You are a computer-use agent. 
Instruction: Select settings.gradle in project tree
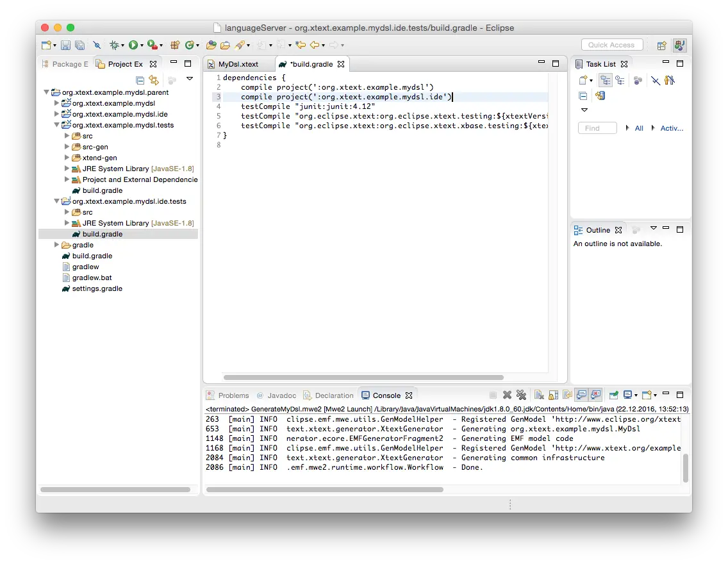point(97,288)
